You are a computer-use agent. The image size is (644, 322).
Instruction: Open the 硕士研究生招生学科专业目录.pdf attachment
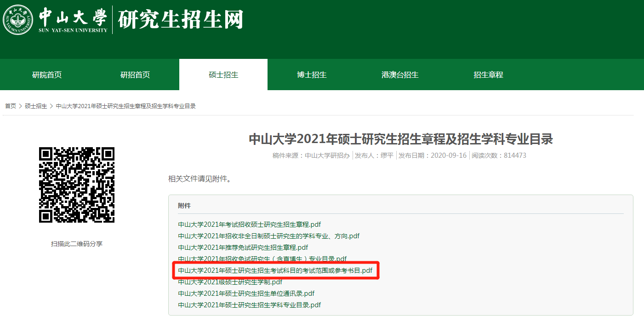(x=250, y=305)
